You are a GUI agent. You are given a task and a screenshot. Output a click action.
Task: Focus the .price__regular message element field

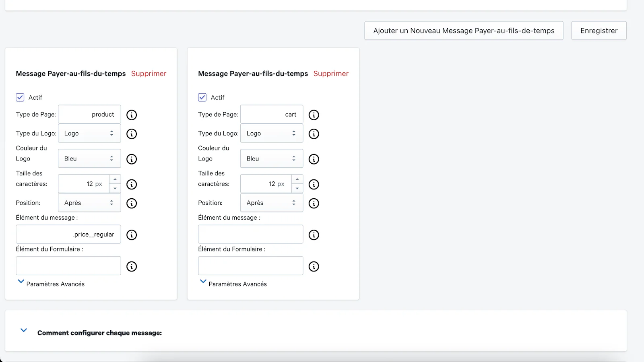(68, 234)
